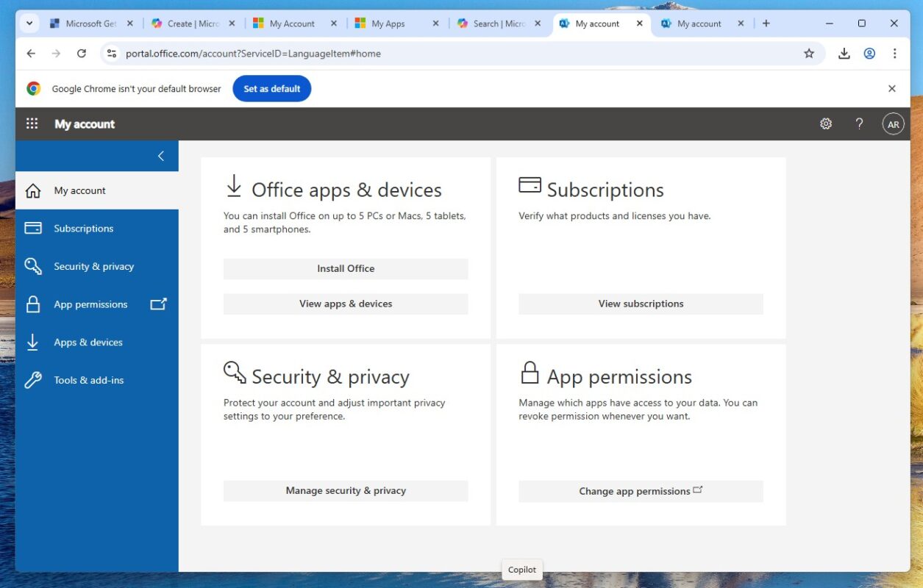View site information icon beside the URL
923x588 pixels.
pos(112,54)
